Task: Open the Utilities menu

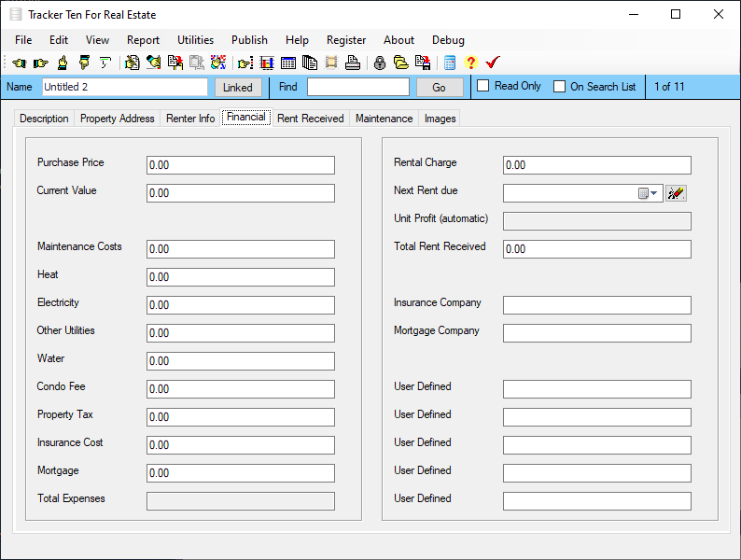Action: (x=195, y=40)
